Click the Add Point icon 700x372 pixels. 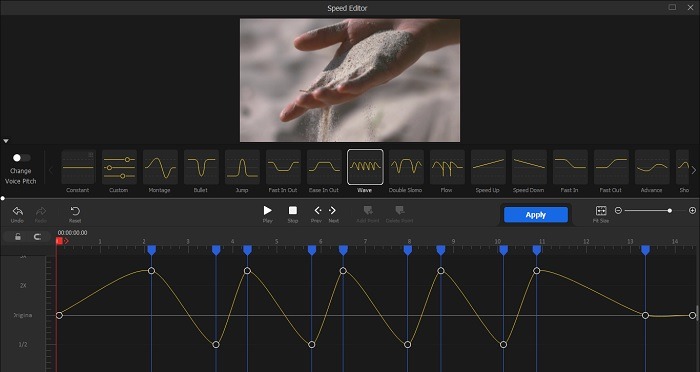(368, 210)
